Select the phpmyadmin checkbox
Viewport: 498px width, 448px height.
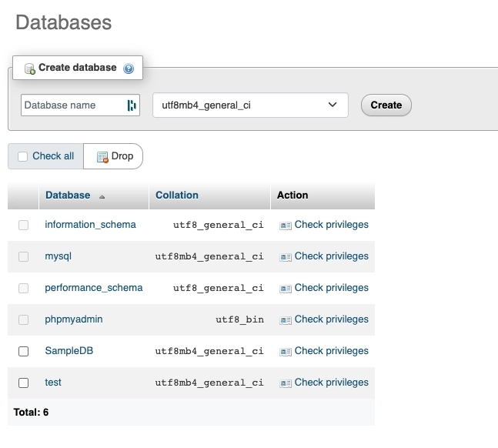[x=24, y=319]
